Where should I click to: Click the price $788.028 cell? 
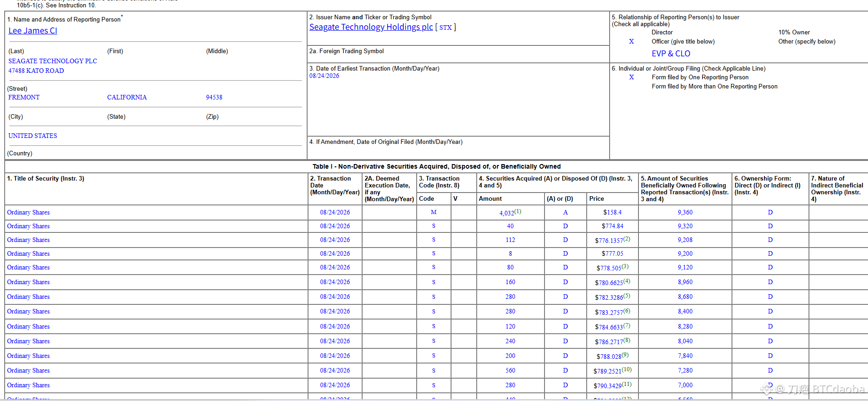(x=609, y=357)
